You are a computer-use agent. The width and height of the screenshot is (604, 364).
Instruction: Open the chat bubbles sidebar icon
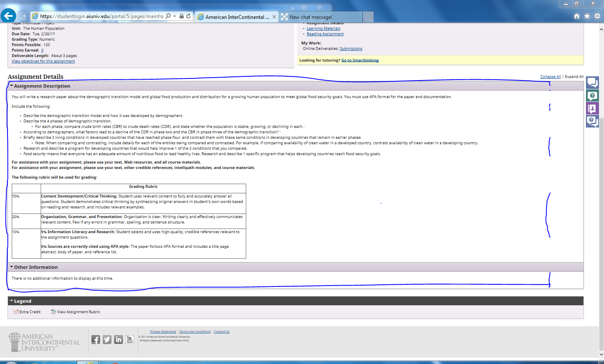pos(592,83)
